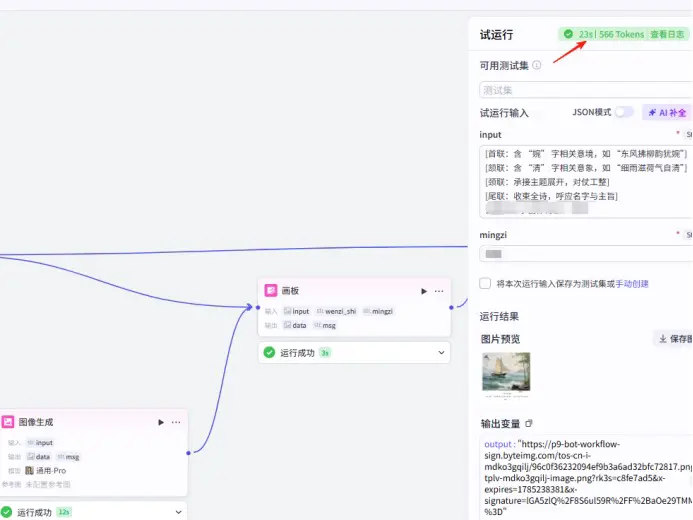The width and height of the screenshot is (693, 520).
Task: Expand the 图像生成 运行成功 12s result chevron
Action: tap(179, 512)
